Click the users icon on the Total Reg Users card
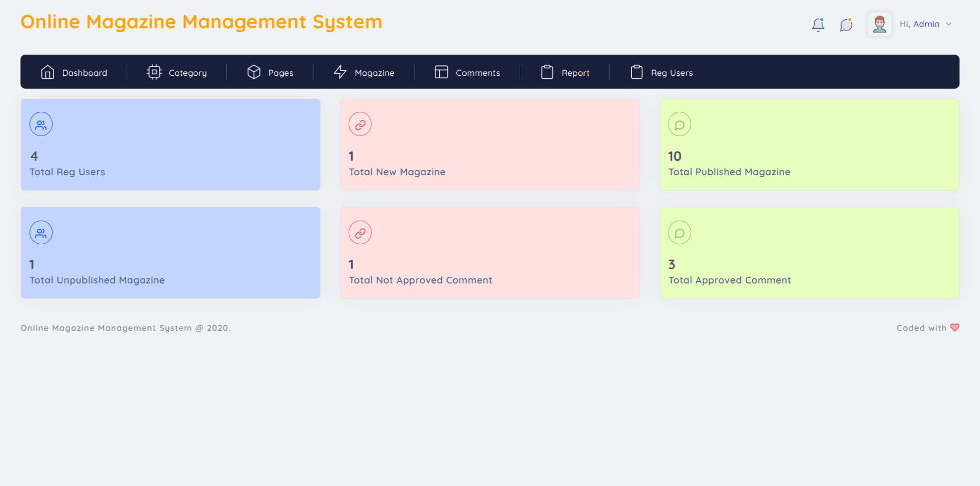Screen dimensions: 980x486 [x=41, y=124]
